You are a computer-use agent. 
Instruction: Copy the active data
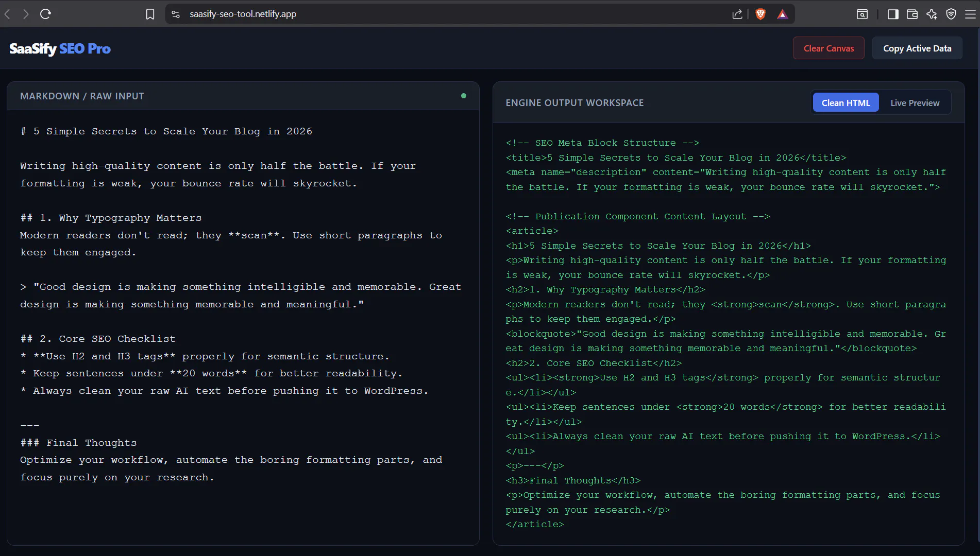pyautogui.click(x=917, y=48)
